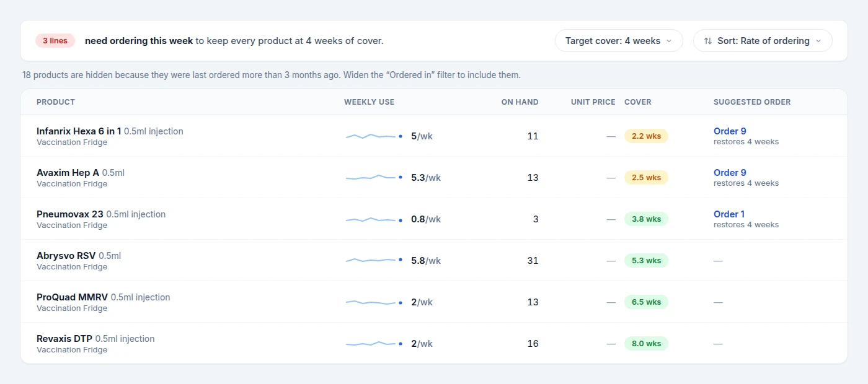Click the ProQuad MMRV weekly use sparkline
The width and height of the screenshot is (868, 384).
point(374,302)
